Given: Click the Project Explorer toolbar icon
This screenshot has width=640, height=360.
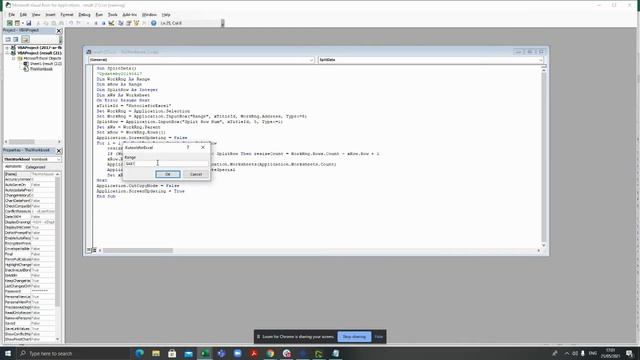Looking at the screenshot, I should point(121,23).
